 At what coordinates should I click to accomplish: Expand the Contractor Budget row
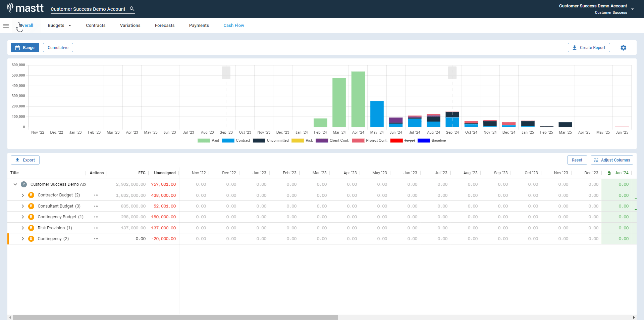pos(23,195)
